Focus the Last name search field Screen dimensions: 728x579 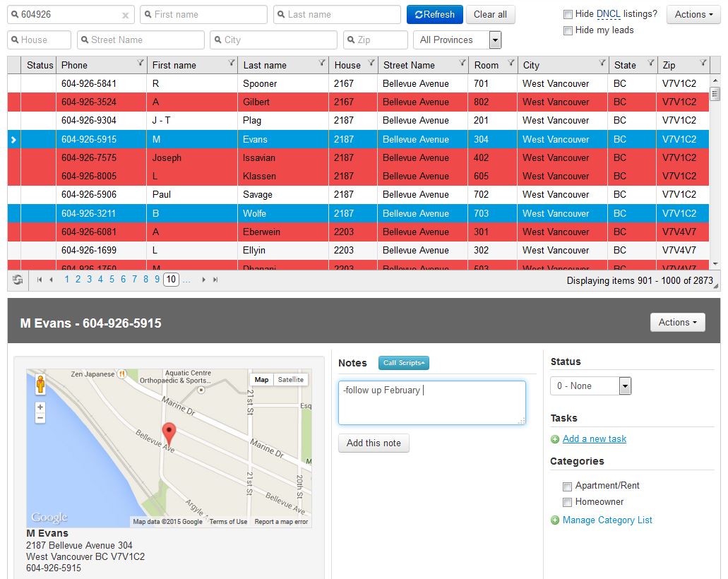coord(337,14)
